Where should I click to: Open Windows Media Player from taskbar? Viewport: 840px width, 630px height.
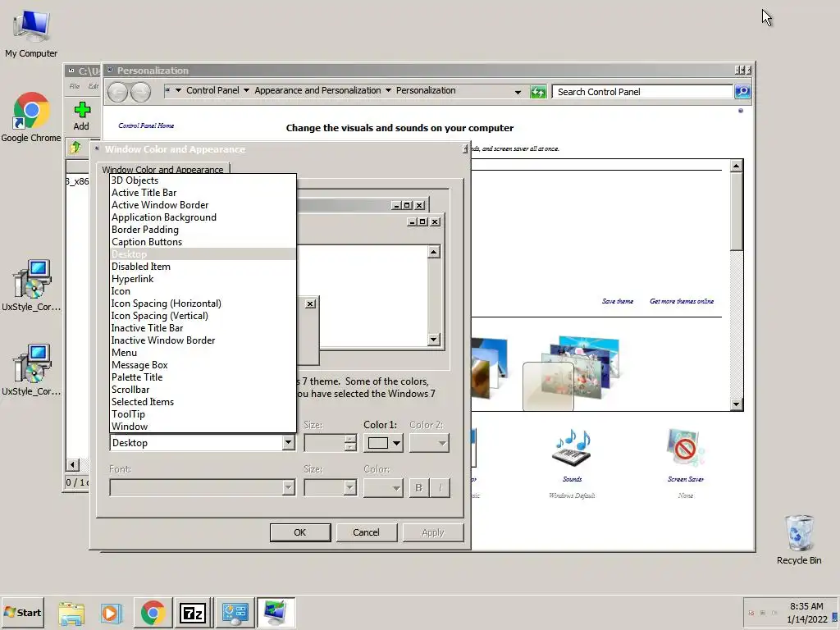tap(111, 612)
